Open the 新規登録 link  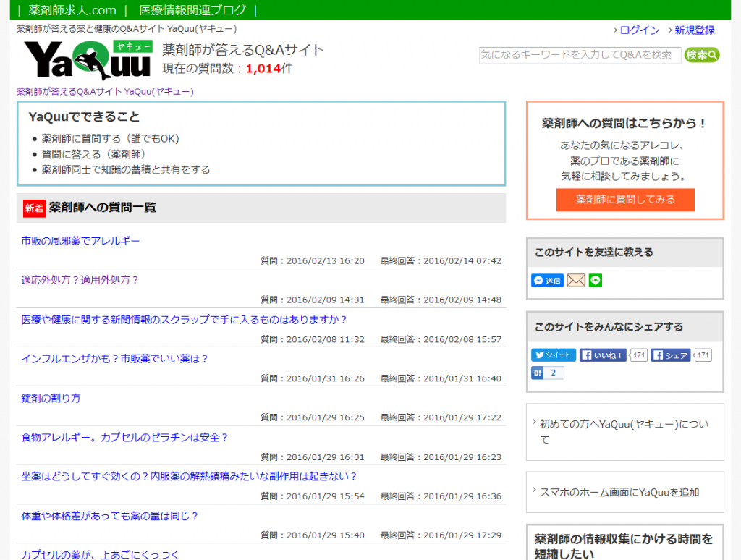[694, 30]
